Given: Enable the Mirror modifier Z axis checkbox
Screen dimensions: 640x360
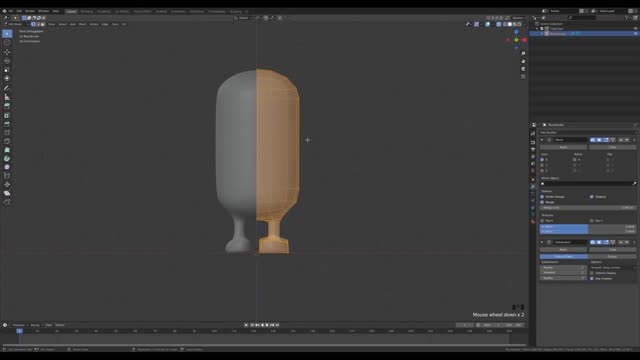Looking at the screenshot, I should 542,171.
